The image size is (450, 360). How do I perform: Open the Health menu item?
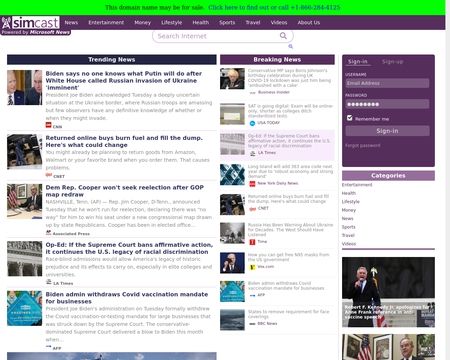coord(201,23)
